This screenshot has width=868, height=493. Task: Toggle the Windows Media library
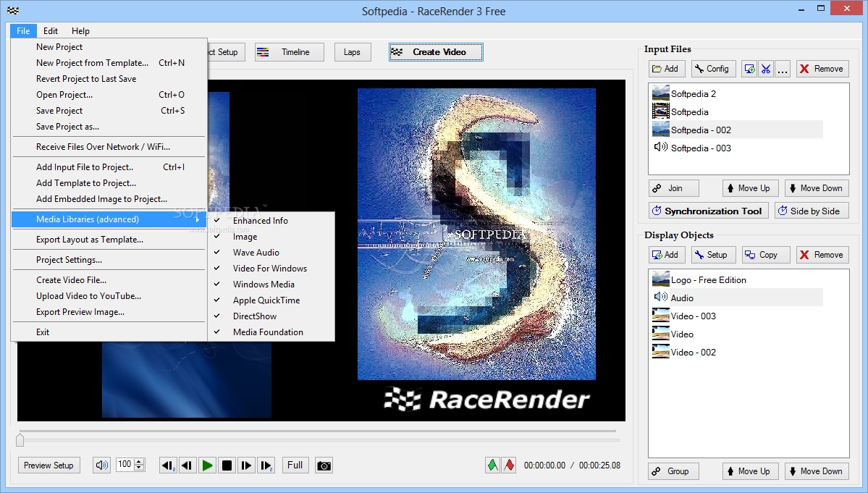(x=271, y=285)
